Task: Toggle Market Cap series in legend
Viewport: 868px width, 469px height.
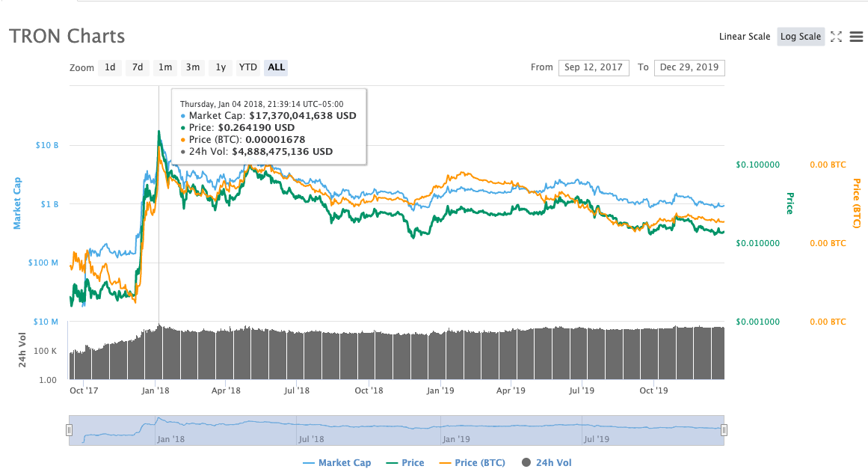Action: tap(337, 462)
